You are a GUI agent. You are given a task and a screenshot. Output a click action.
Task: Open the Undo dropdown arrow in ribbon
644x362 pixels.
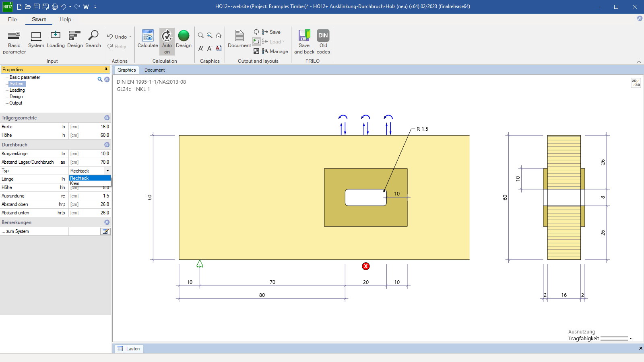(x=130, y=37)
